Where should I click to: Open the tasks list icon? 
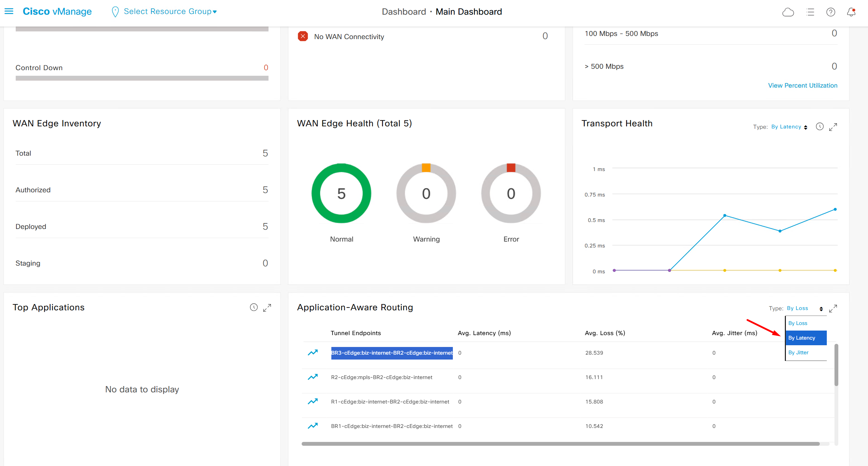(x=810, y=12)
